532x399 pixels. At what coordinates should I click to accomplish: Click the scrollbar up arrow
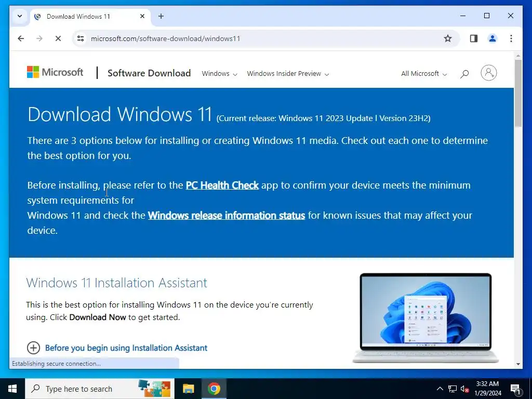coord(518,56)
